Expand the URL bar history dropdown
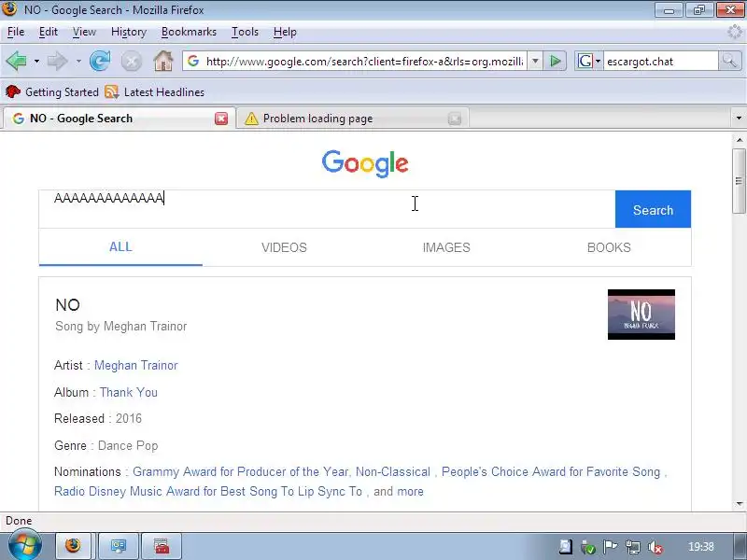The width and height of the screenshot is (747, 560). tap(535, 61)
